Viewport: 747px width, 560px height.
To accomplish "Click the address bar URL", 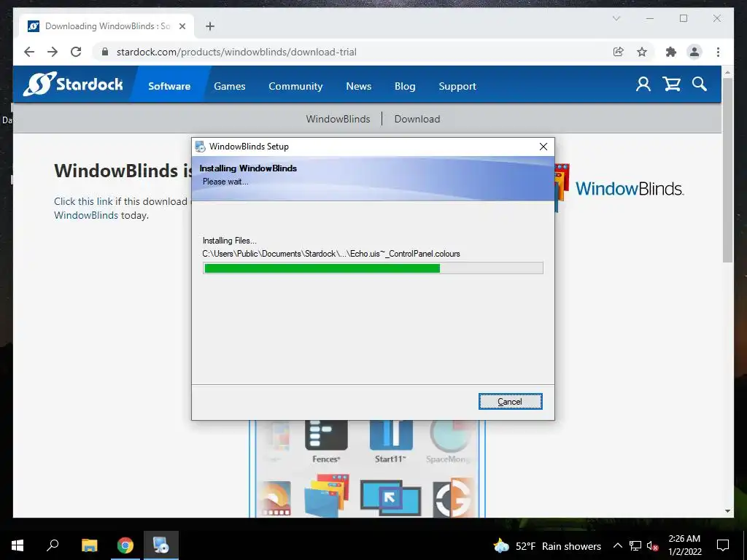I will coord(236,52).
